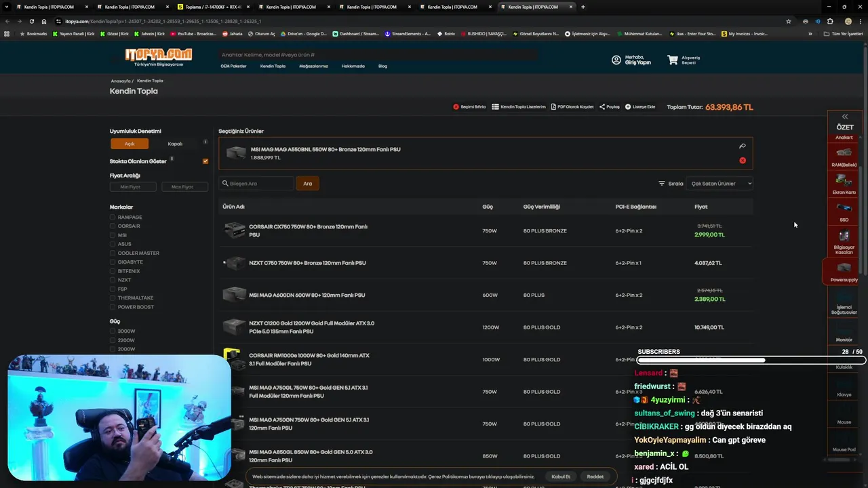
Task: Click the Seçimi Sıfırla reset icon
Action: tap(456, 107)
